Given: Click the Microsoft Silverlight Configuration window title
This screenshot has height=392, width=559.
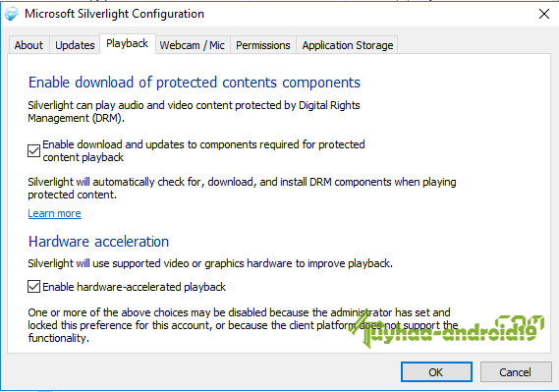Looking at the screenshot, I should coord(114,14).
